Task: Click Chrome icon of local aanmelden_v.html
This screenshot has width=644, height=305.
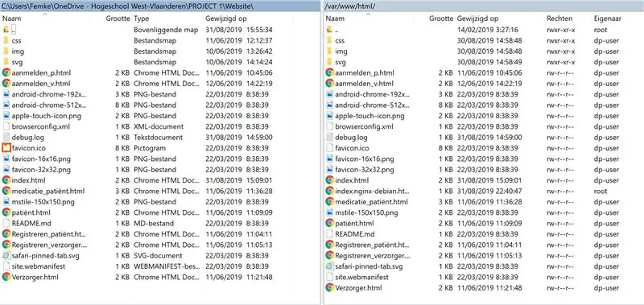Action: [x=6, y=84]
